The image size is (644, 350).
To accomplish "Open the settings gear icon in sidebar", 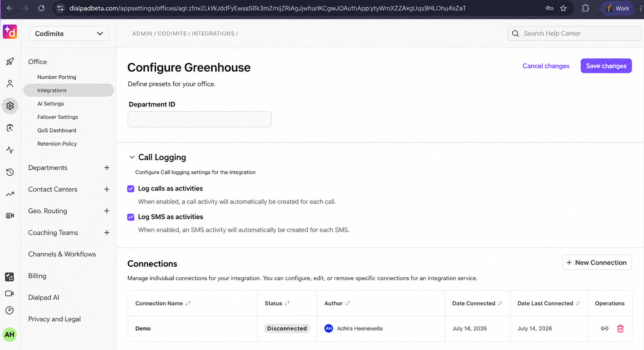I will (x=10, y=106).
